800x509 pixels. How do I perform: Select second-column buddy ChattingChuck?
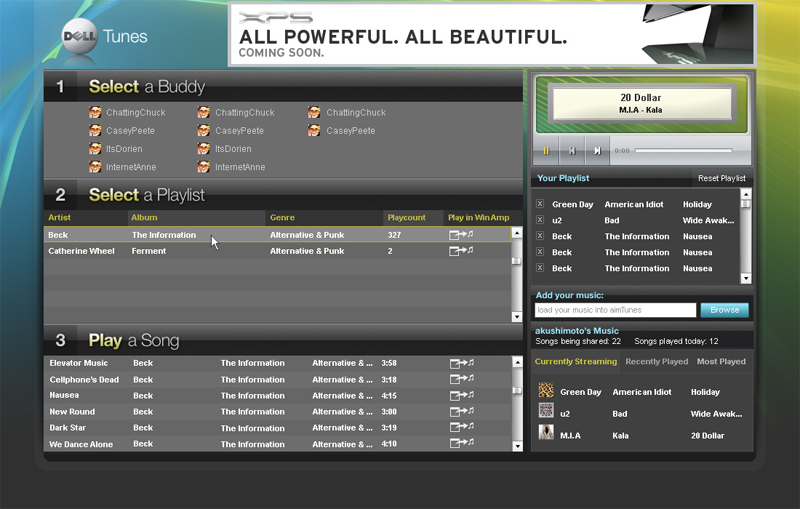[x=236, y=112]
